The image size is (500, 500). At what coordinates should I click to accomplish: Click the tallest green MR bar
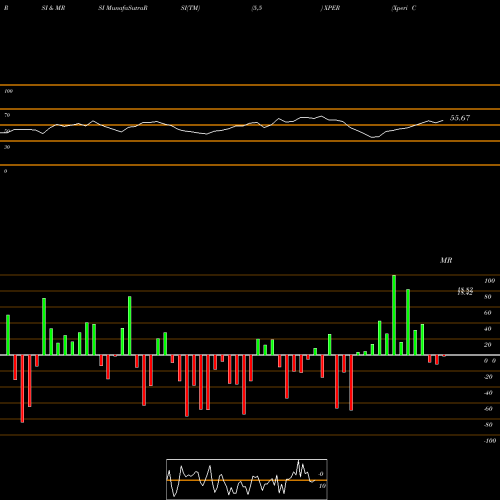394,315
